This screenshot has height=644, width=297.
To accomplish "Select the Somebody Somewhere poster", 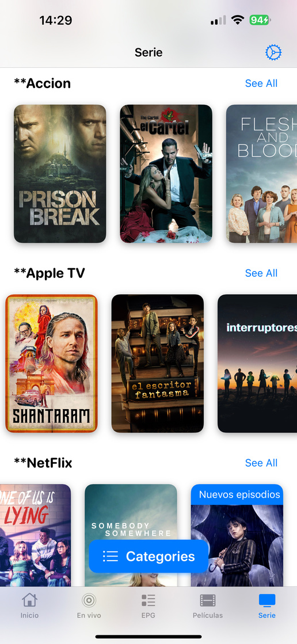I will click(131, 535).
